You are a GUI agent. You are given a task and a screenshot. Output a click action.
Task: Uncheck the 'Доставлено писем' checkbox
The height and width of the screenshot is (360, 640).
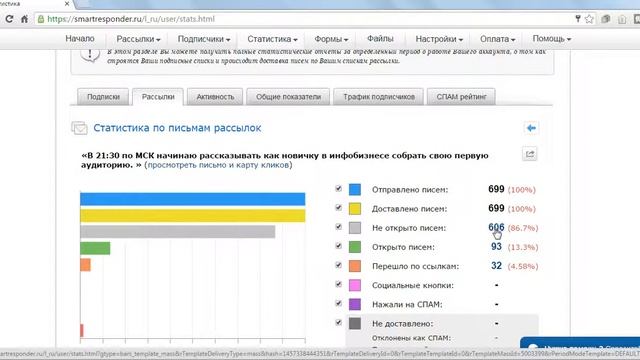(338, 208)
